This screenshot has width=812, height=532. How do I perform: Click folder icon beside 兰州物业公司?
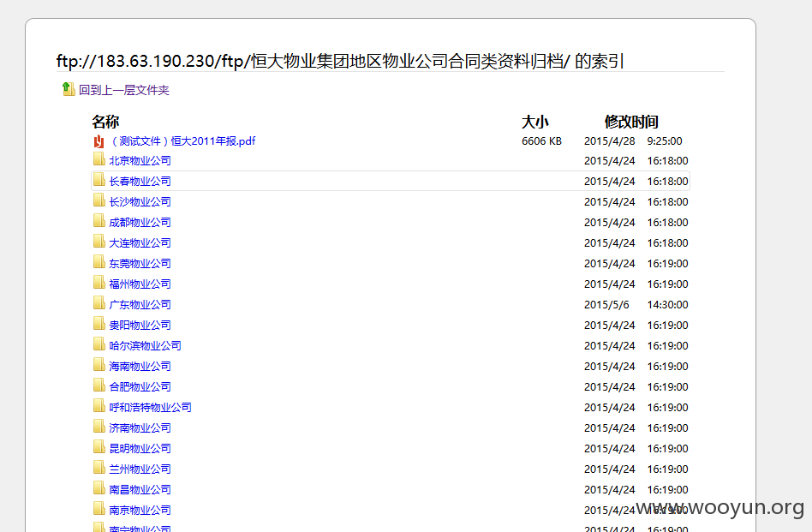pos(99,467)
